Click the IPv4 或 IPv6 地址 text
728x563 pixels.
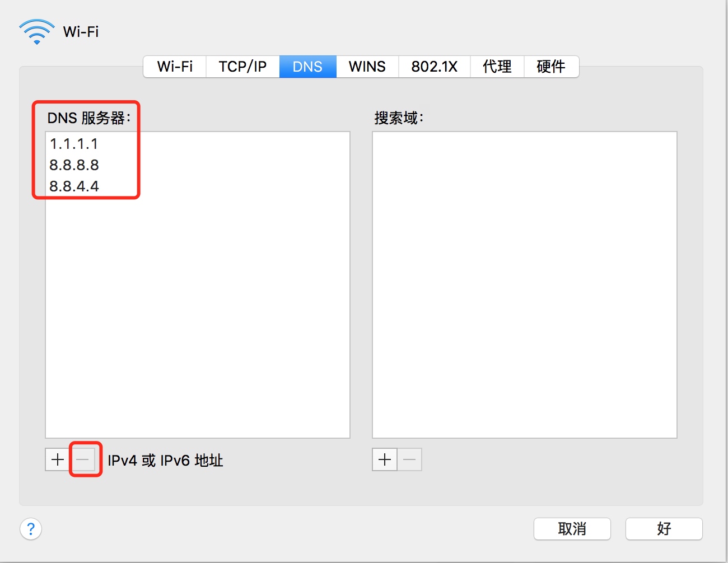click(165, 461)
